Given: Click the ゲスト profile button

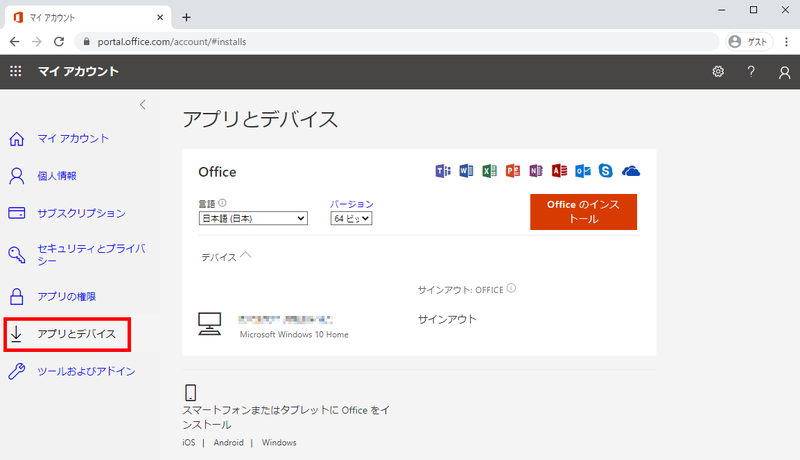Looking at the screenshot, I should pos(749,42).
